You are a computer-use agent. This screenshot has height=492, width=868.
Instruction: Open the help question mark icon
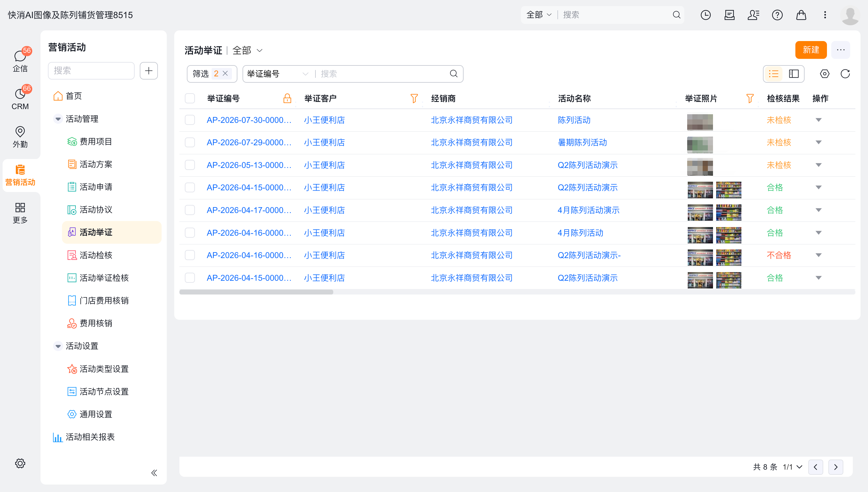pos(778,15)
